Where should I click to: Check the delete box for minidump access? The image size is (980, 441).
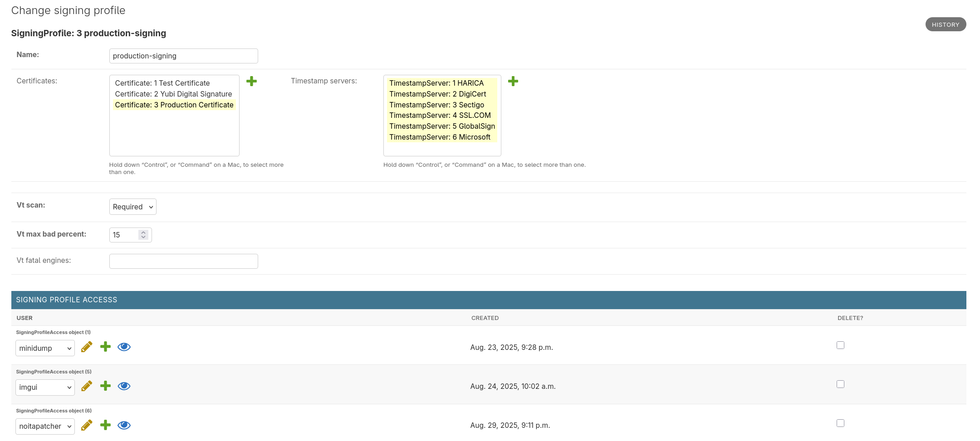pos(840,345)
